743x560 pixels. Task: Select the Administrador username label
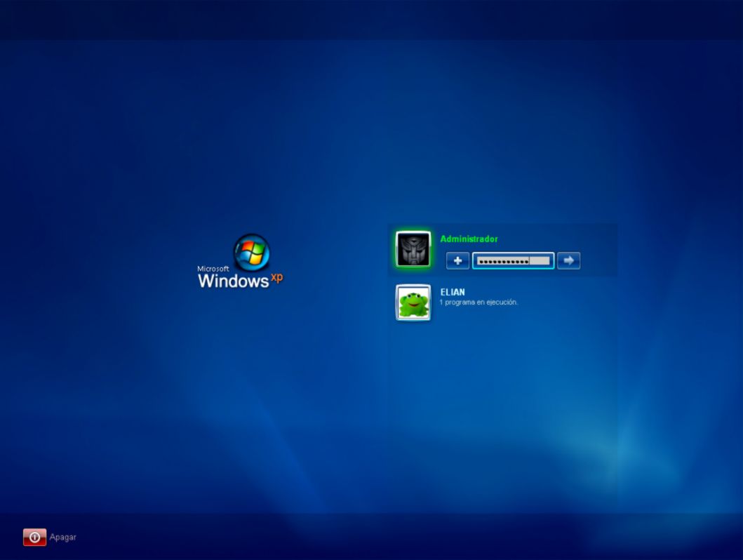coord(469,239)
